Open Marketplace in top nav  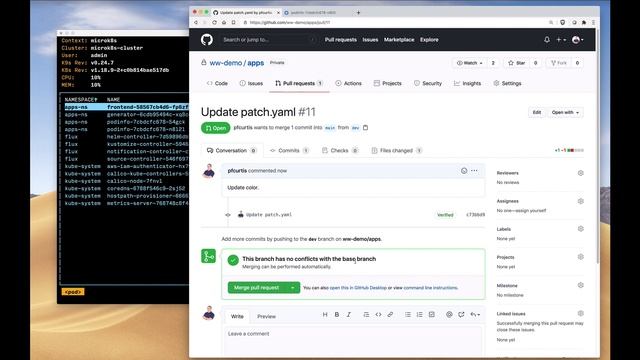coord(399,40)
